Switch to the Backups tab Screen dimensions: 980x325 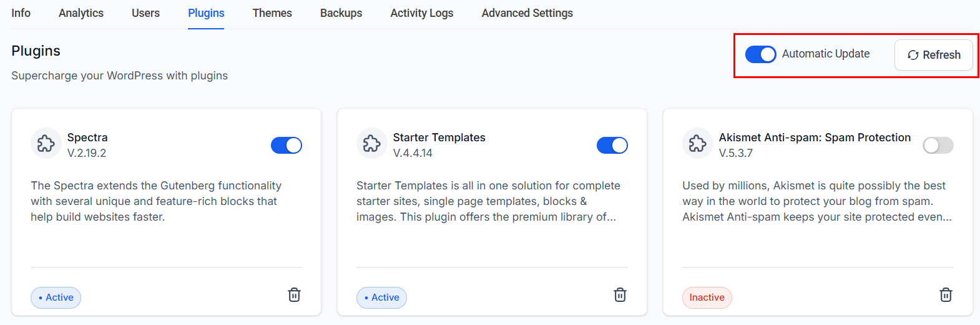(341, 13)
